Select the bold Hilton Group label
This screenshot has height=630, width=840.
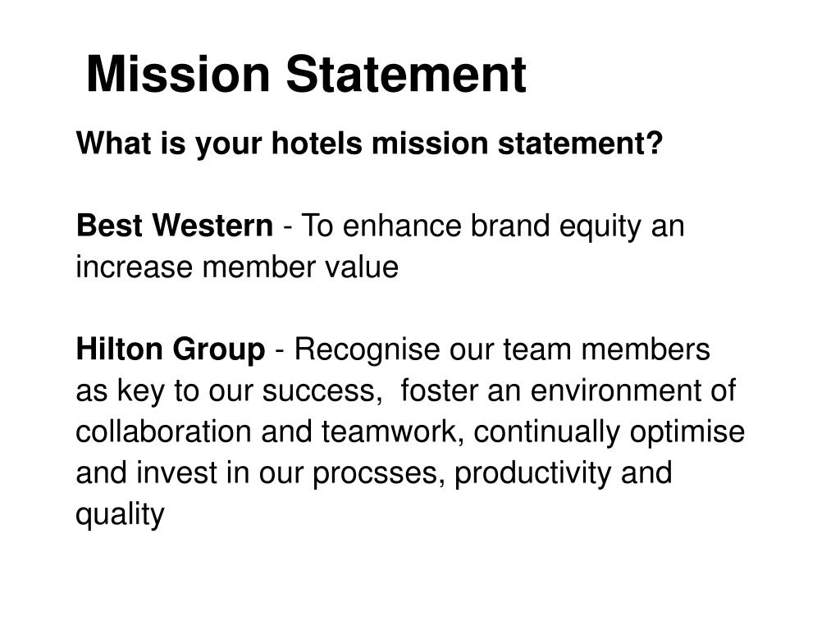(171, 349)
